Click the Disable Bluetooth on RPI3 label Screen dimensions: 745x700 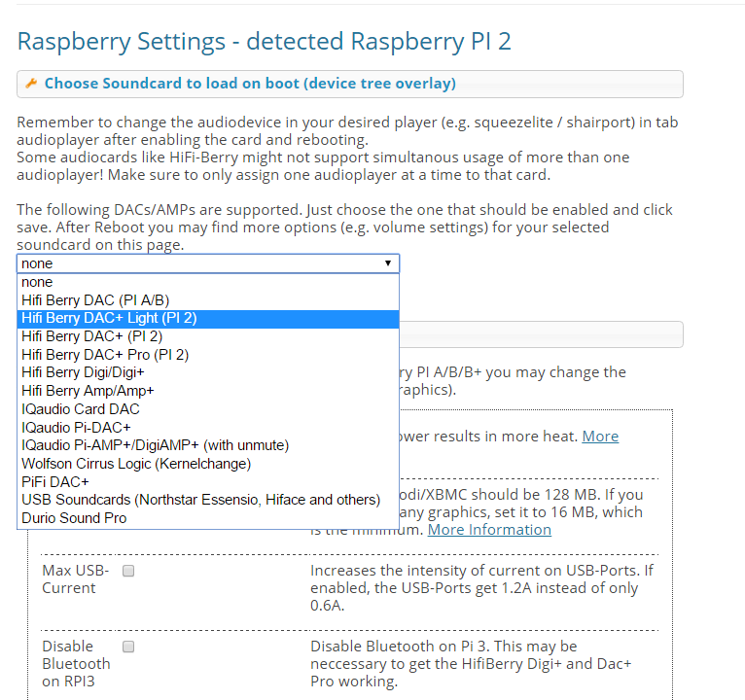click(76, 664)
